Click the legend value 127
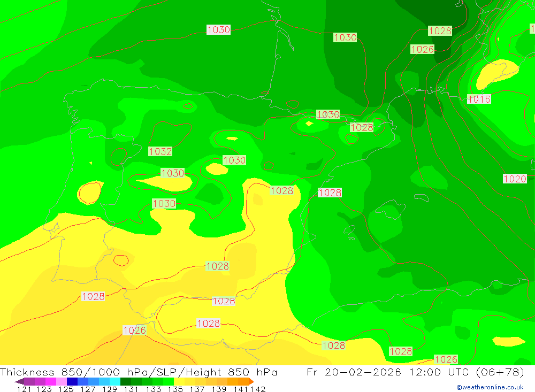This screenshot has width=535, height=392. [87, 389]
